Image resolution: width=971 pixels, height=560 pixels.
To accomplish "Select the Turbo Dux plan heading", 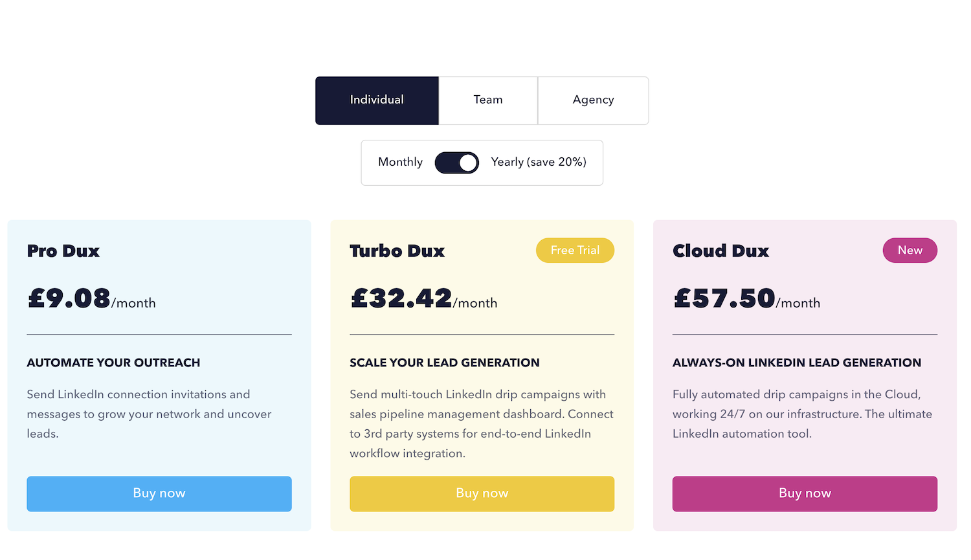I will (x=397, y=251).
